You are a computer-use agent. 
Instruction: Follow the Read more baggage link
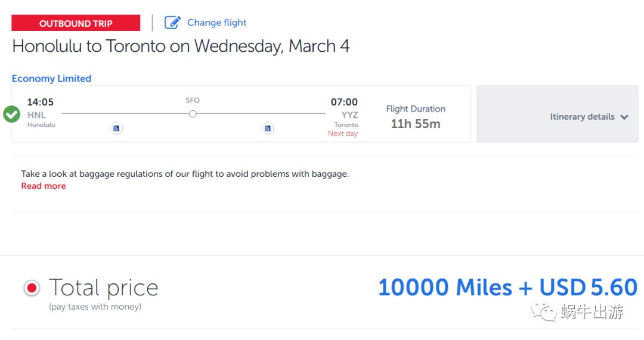click(x=44, y=186)
